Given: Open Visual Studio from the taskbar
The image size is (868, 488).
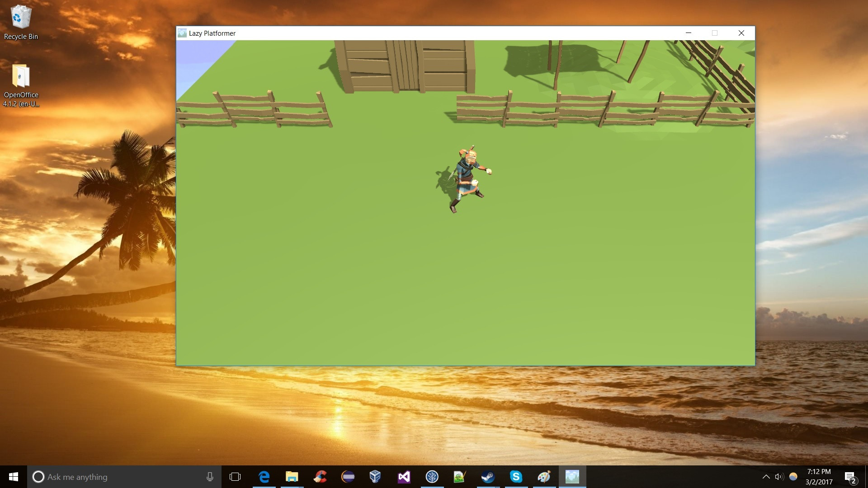Looking at the screenshot, I should coord(404,477).
